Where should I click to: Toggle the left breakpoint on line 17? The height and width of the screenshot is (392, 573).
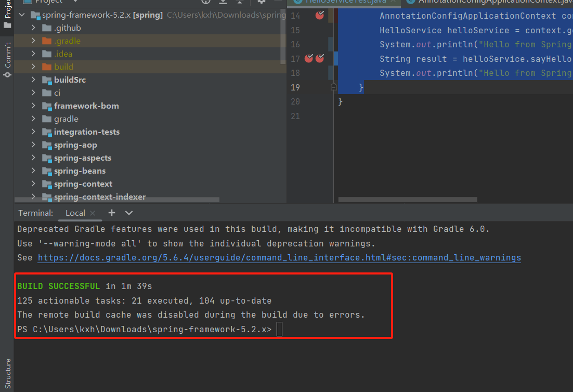click(309, 58)
